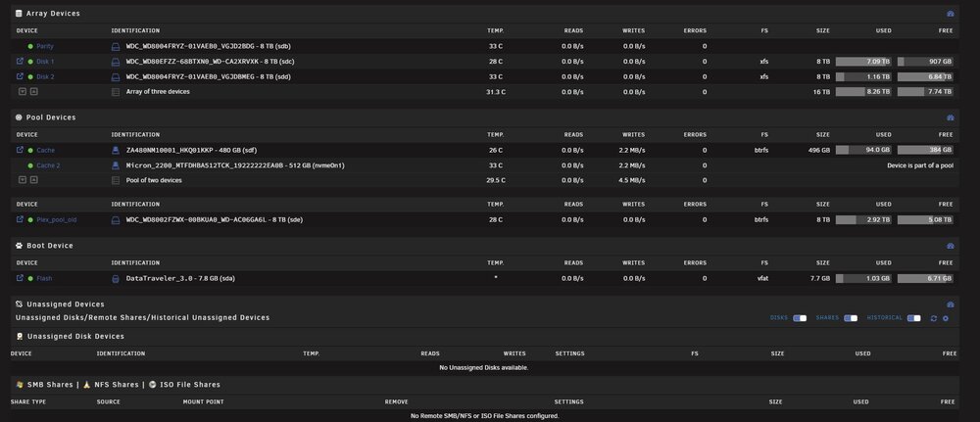The image size is (980, 422).
Task: Click the green status dot for Plex_pool_old
Action: click(x=30, y=219)
